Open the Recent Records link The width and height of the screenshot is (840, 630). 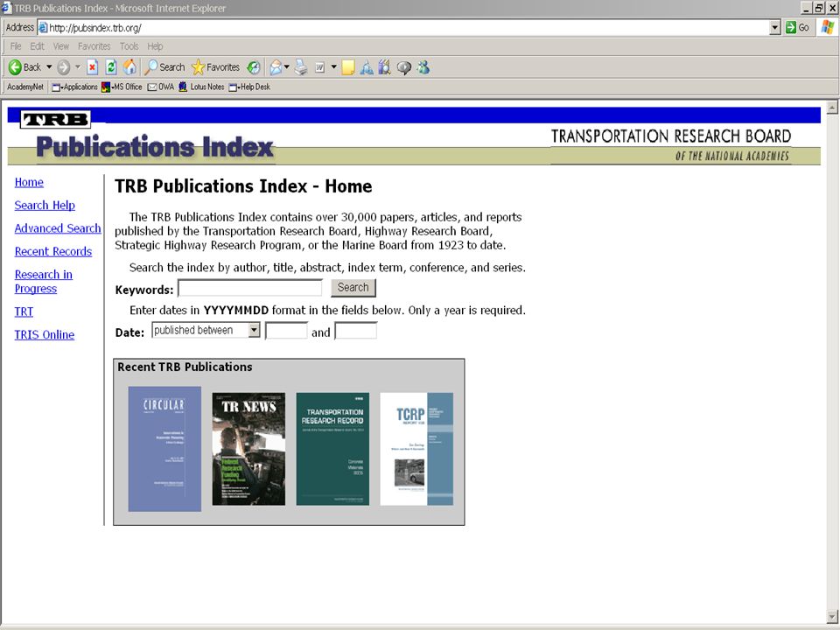point(53,251)
